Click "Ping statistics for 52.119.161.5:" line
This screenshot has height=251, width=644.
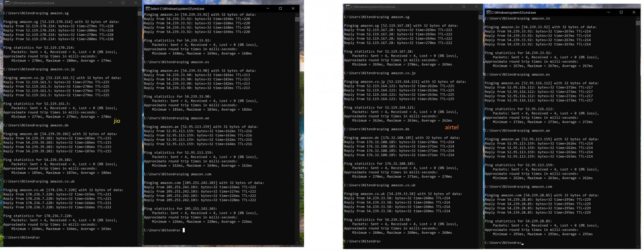[37, 104]
